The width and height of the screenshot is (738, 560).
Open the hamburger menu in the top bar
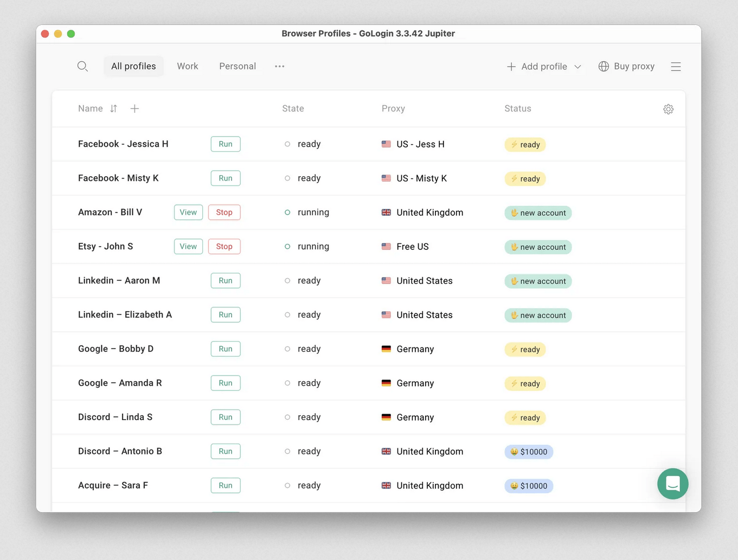[x=676, y=67]
